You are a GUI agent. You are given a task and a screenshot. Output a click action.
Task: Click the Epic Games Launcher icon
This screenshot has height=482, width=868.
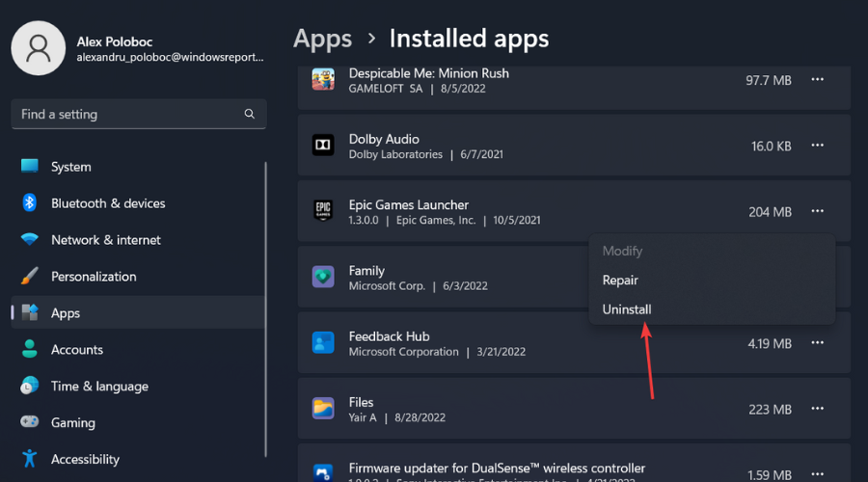click(x=323, y=211)
